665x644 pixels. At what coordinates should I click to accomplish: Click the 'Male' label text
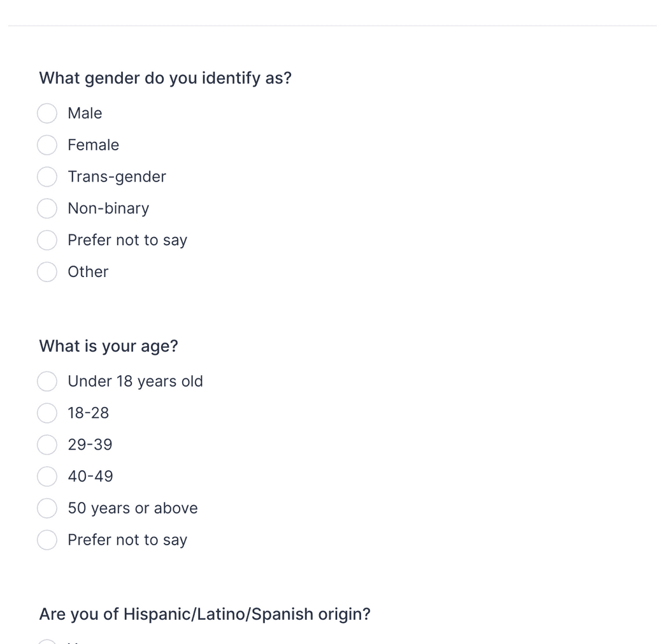click(85, 113)
